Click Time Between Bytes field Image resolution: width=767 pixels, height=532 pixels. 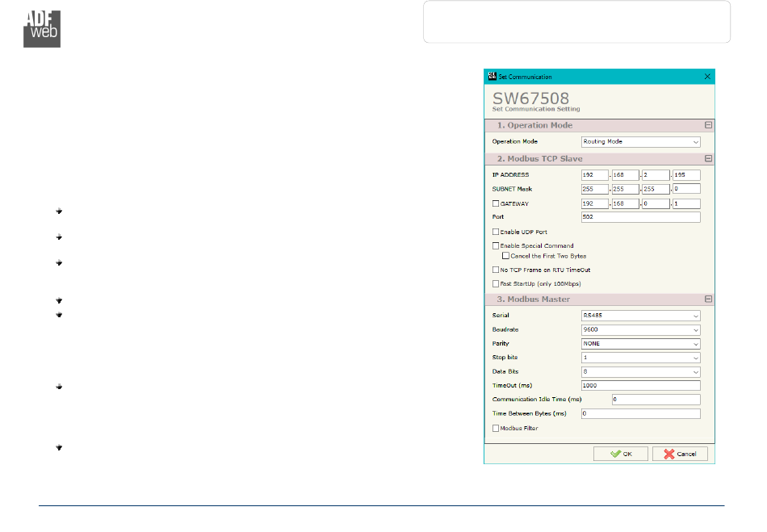tap(640, 413)
